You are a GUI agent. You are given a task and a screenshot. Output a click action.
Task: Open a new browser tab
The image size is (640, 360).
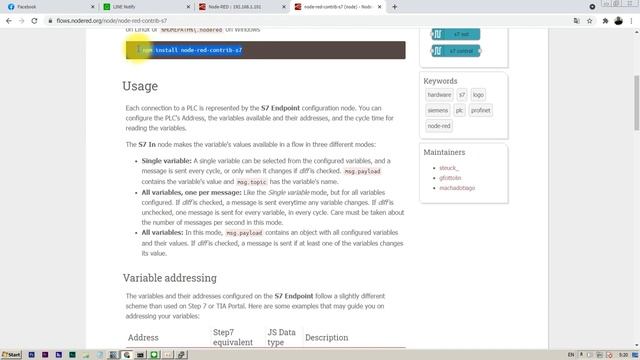click(394, 7)
